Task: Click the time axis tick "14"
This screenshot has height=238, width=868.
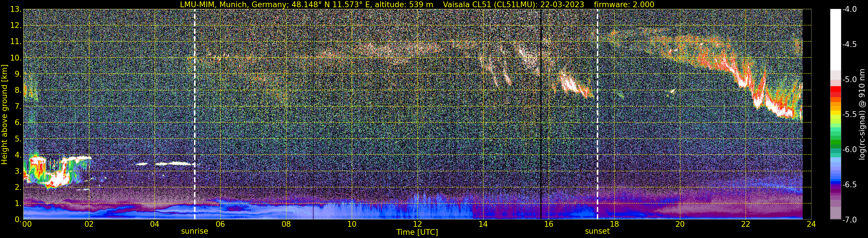Action: coord(483,224)
